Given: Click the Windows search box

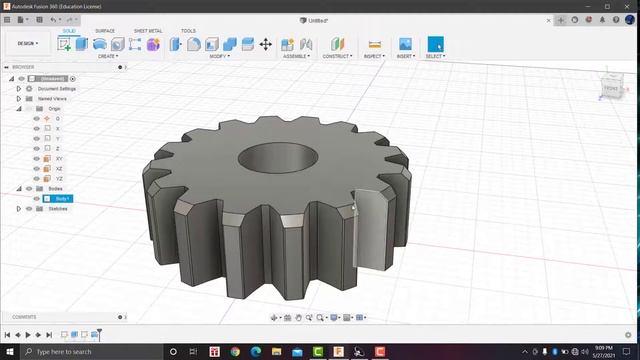Looking at the screenshot, I should coord(92,351).
